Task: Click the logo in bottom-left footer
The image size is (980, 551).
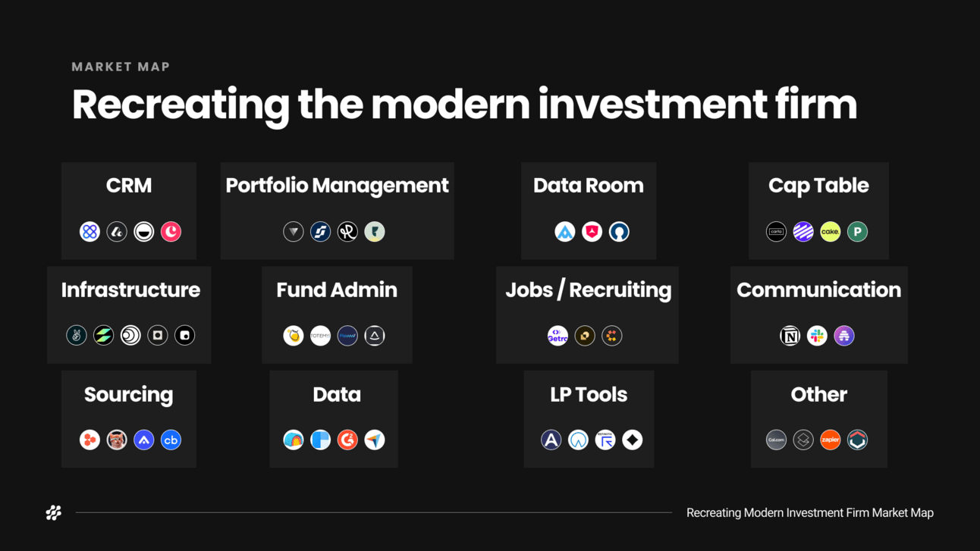Action: tap(54, 513)
